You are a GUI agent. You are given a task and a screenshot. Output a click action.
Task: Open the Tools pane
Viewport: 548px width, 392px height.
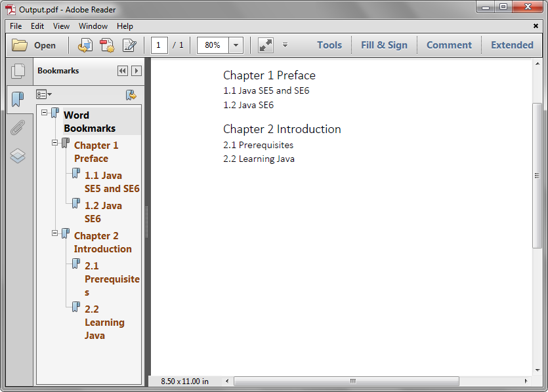pyautogui.click(x=329, y=45)
